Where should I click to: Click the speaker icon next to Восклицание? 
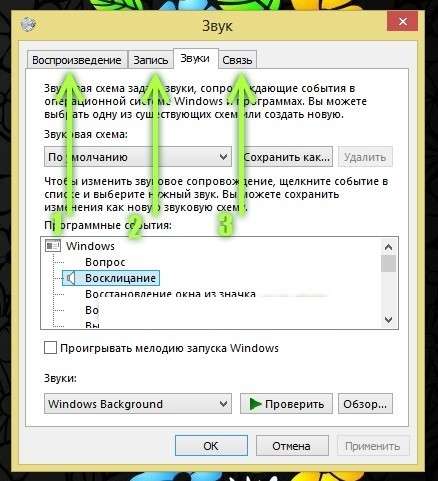click(x=70, y=278)
